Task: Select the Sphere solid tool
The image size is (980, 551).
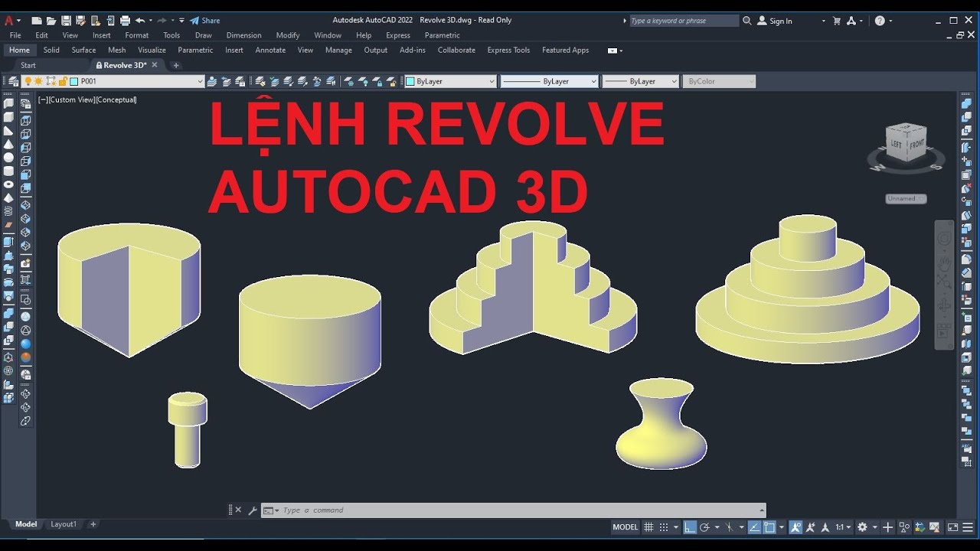Action: [x=8, y=158]
